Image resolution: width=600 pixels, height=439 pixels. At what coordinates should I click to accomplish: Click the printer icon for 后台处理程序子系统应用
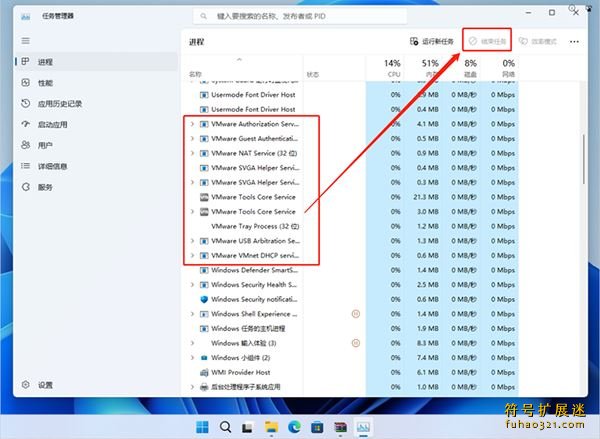[204, 387]
